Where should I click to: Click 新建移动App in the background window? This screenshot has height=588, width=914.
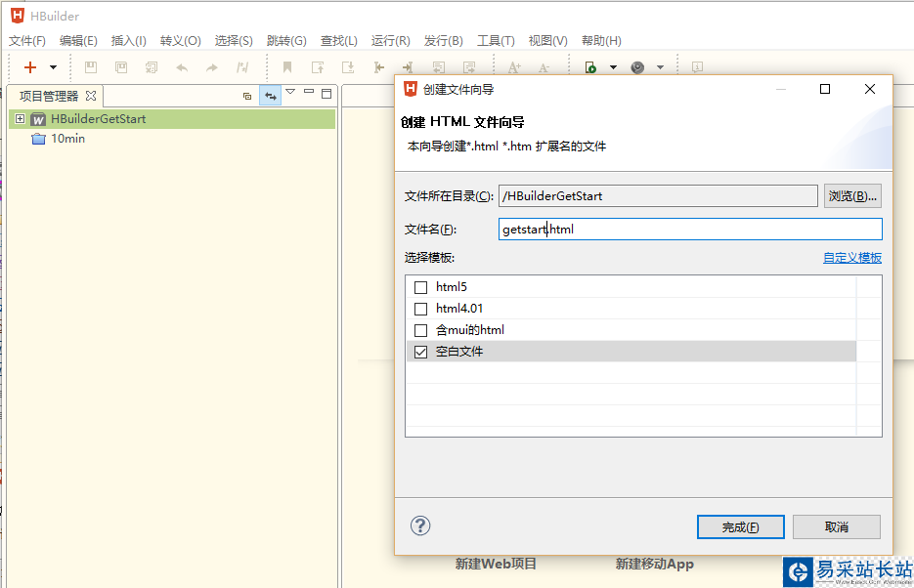(x=655, y=564)
